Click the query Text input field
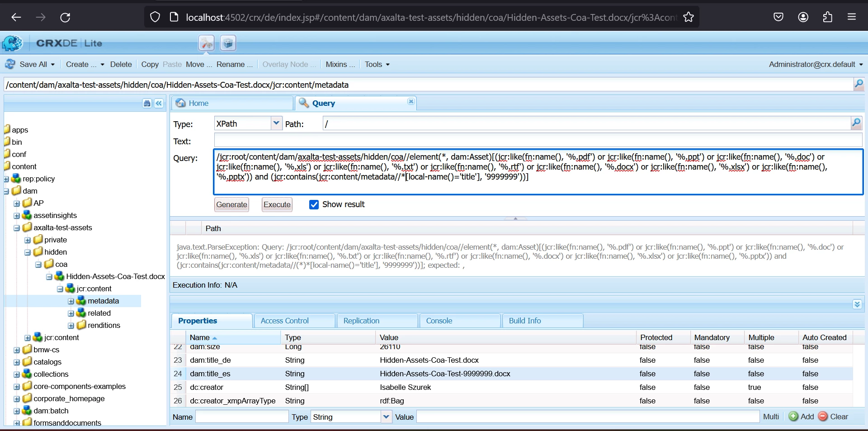This screenshot has height=431, width=868. click(538, 141)
